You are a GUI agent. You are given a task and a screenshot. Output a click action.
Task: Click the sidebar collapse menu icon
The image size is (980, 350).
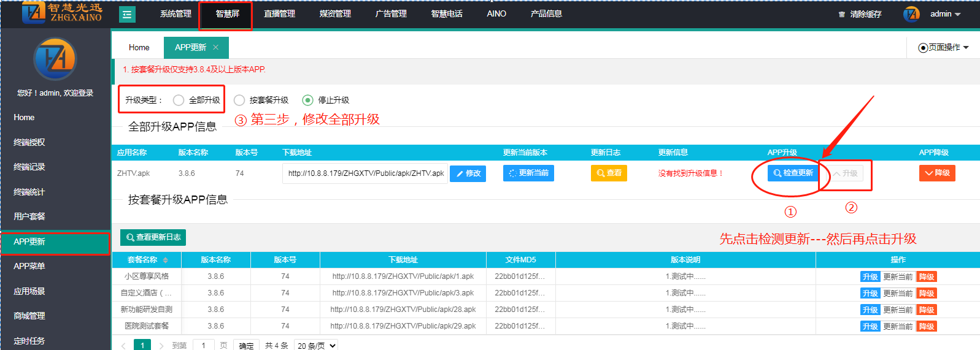tap(126, 14)
